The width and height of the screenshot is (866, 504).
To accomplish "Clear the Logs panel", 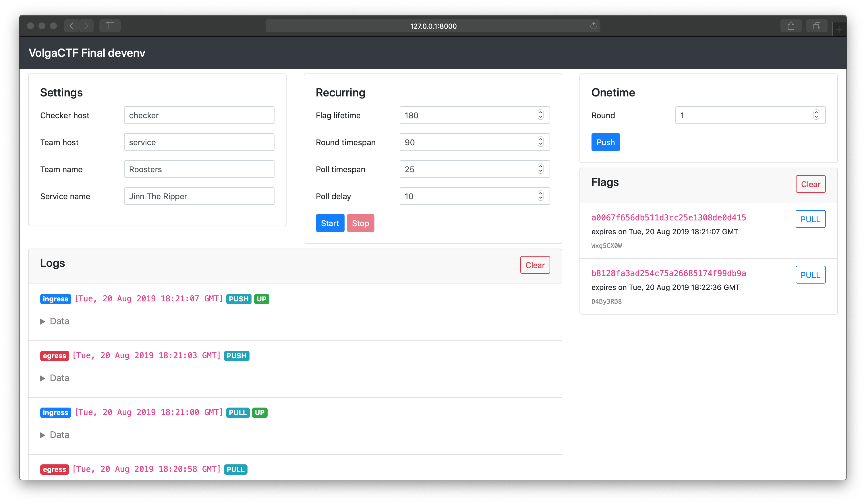I will (x=535, y=265).
